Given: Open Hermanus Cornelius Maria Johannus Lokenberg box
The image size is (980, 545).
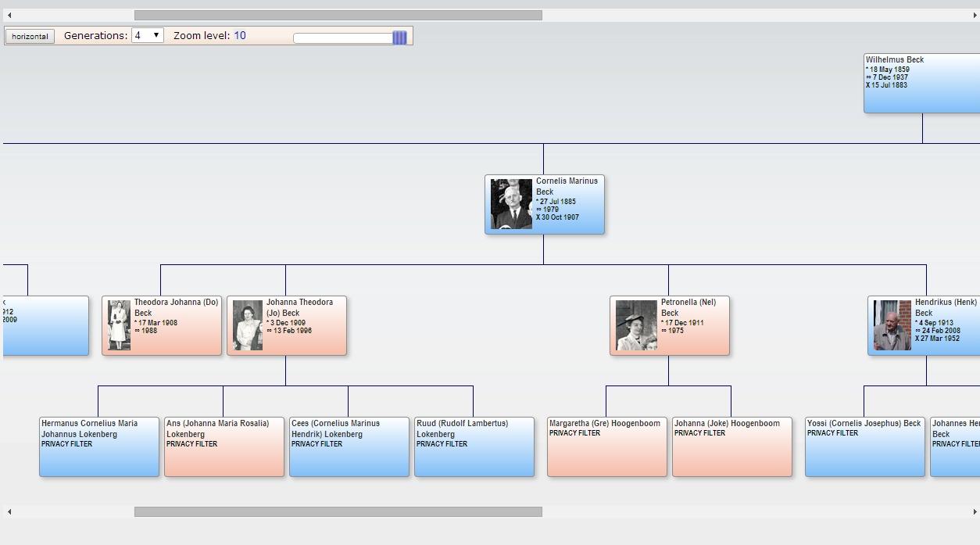Looking at the screenshot, I should point(99,446).
